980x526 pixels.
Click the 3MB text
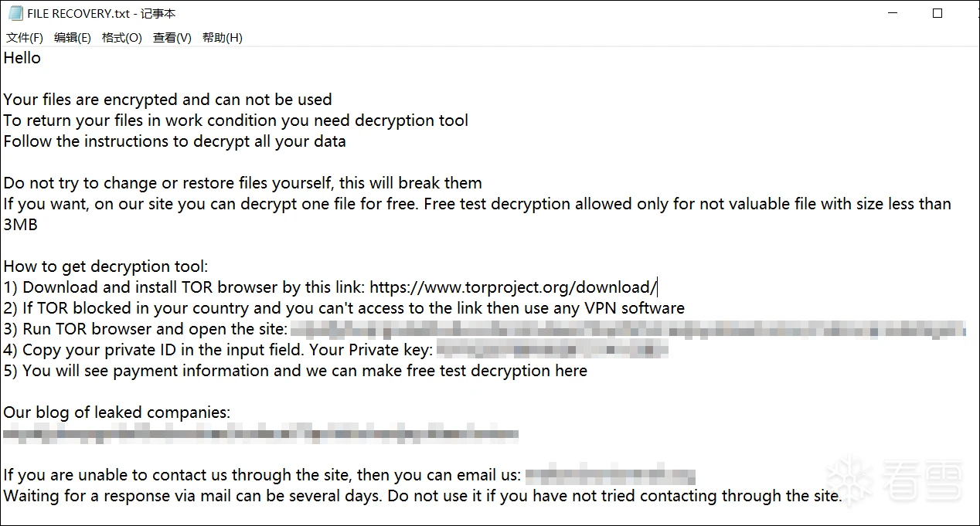[21, 225]
